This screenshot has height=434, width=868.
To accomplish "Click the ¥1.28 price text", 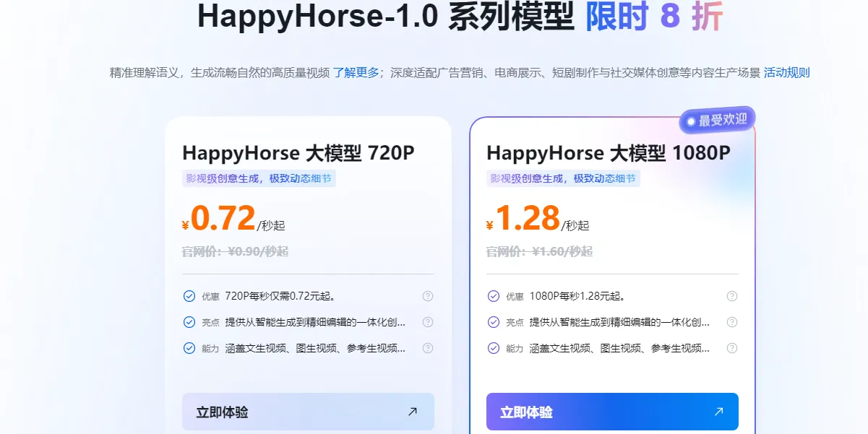I will 523,219.
